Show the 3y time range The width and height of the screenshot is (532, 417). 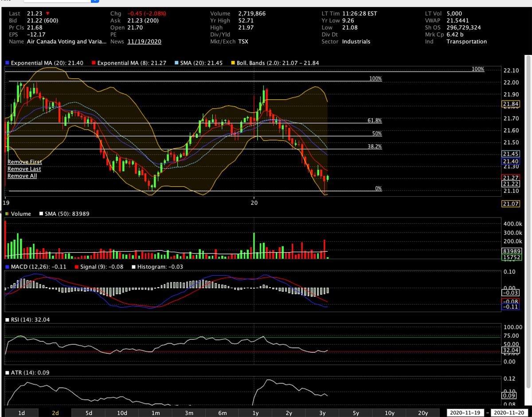click(x=322, y=413)
